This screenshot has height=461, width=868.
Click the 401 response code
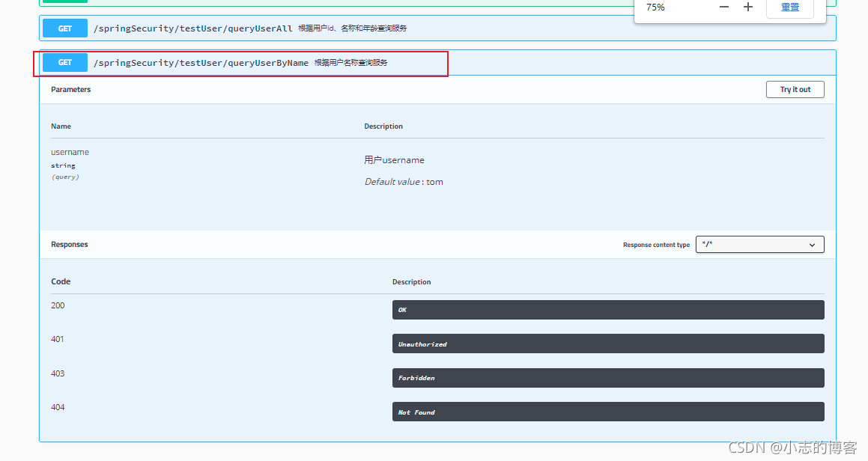(x=57, y=339)
